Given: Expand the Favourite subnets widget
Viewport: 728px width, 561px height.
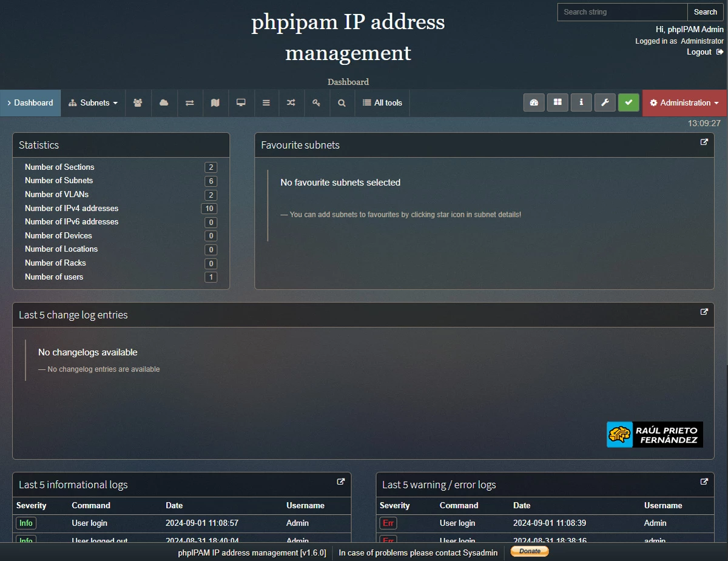Looking at the screenshot, I should [704, 141].
